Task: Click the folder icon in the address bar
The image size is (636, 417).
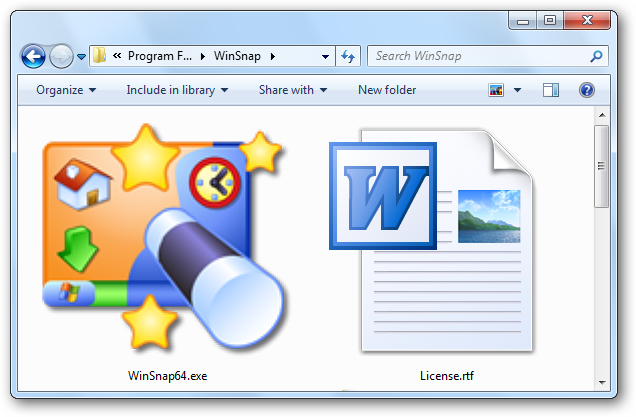Action: (x=100, y=57)
